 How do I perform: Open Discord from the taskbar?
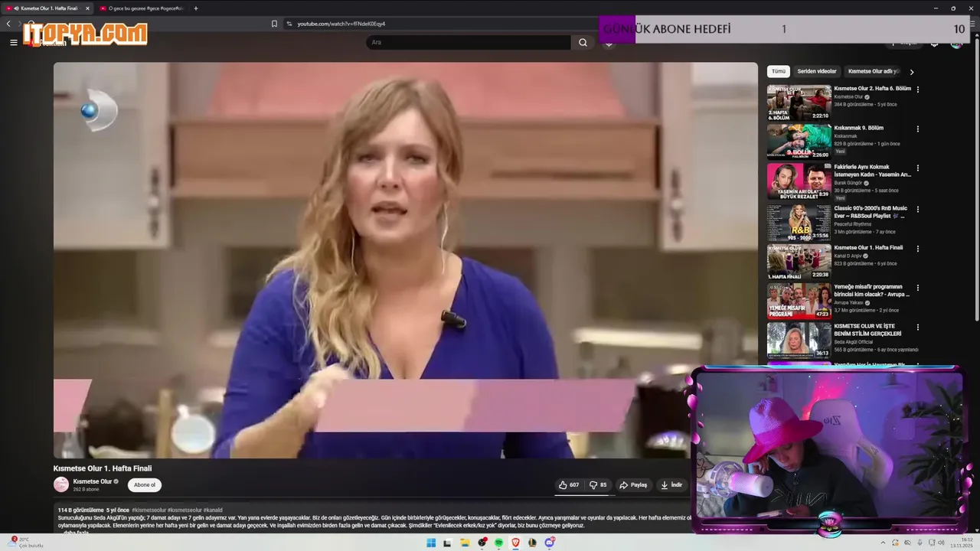(x=549, y=543)
